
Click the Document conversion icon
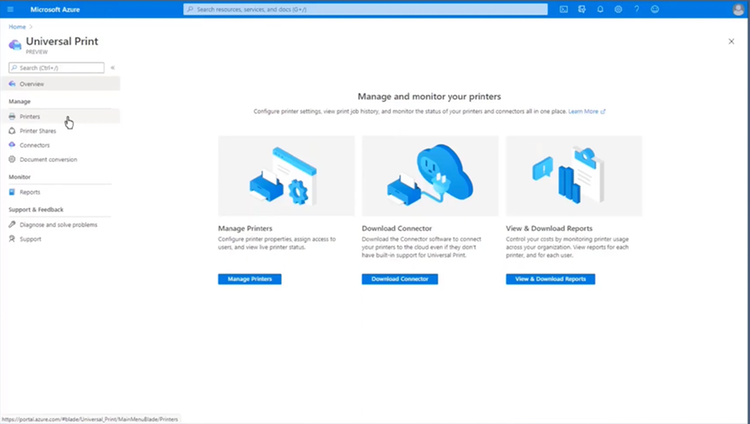pyautogui.click(x=12, y=159)
